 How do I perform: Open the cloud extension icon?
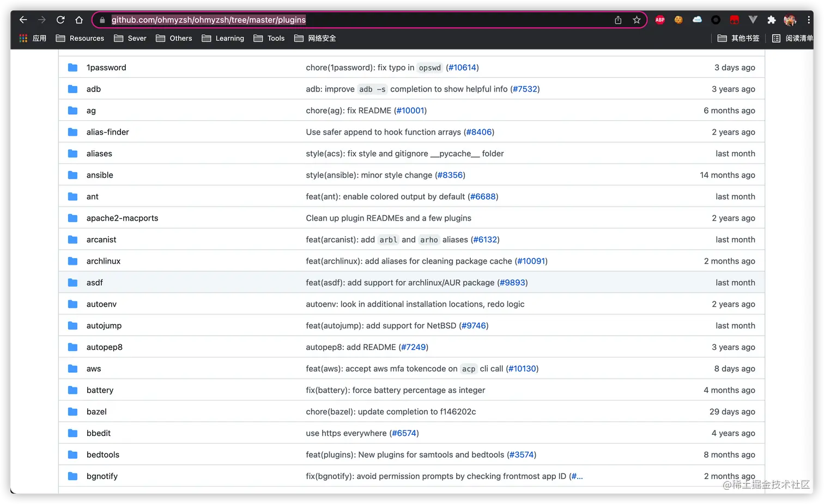pos(697,20)
